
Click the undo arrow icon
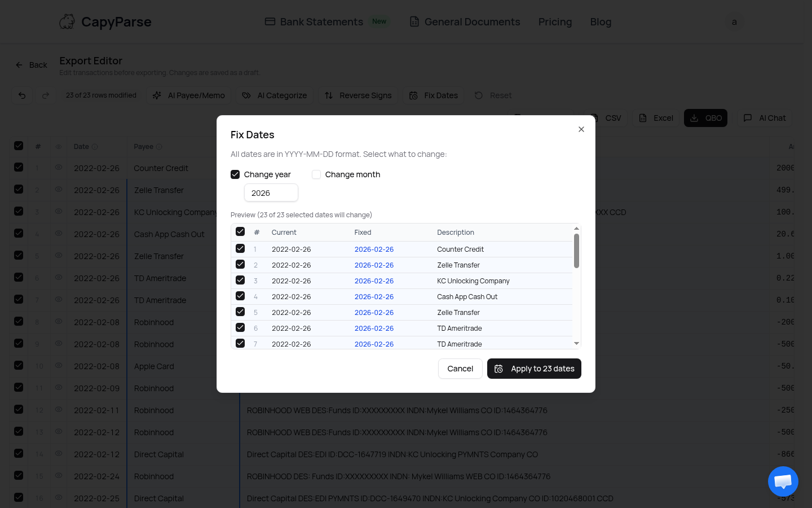coord(22,95)
